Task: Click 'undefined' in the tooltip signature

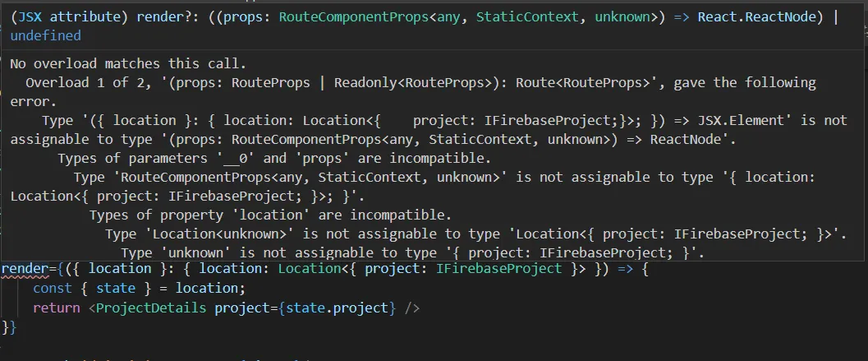Action: (46, 36)
